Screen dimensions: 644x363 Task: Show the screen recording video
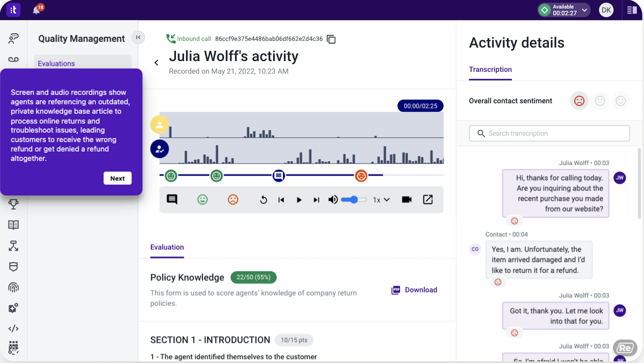(x=407, y=200)
